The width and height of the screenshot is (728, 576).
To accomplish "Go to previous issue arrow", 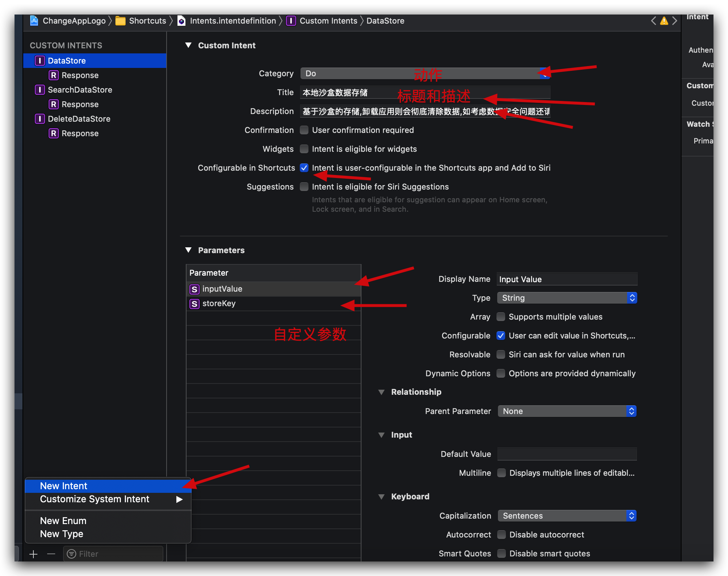I will tap(653, 21).
